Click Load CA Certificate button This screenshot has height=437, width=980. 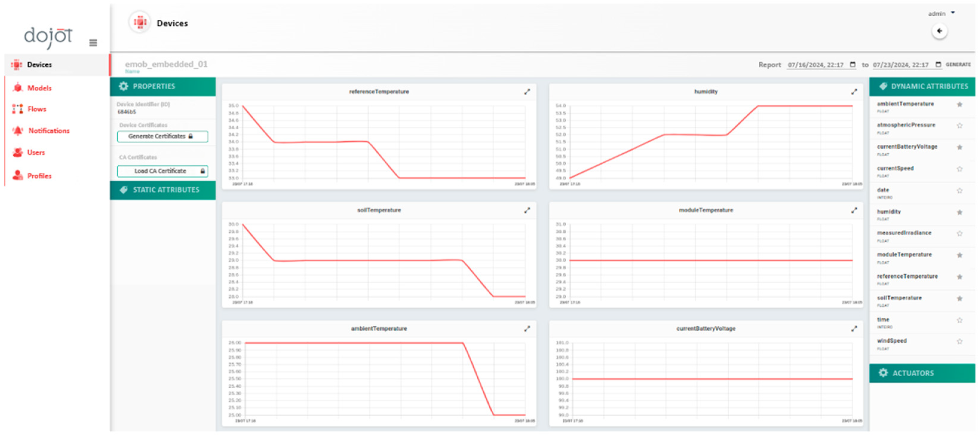tap(162, 171)
